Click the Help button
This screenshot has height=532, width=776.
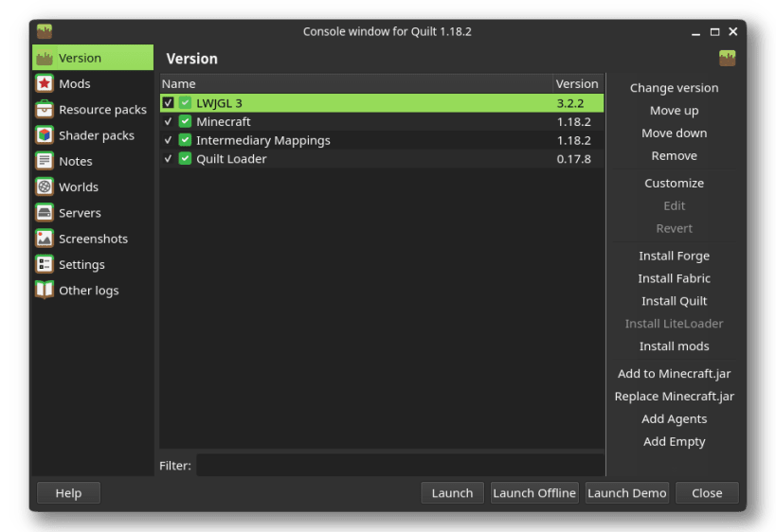tap(68, 493)
